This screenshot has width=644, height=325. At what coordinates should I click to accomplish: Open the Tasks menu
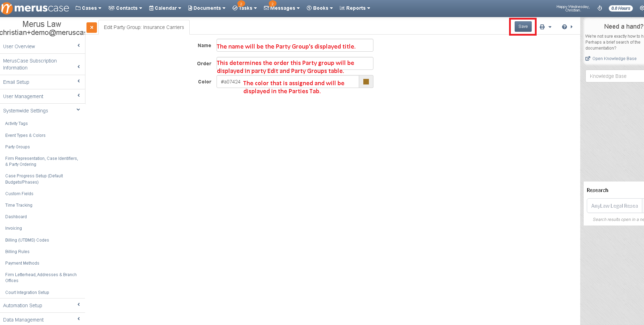point(245,8)
